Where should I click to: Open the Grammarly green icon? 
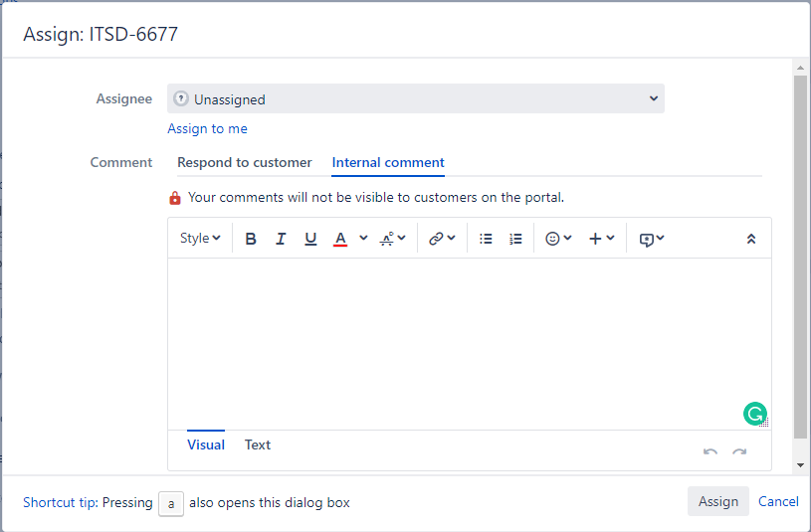click(754, 414)
